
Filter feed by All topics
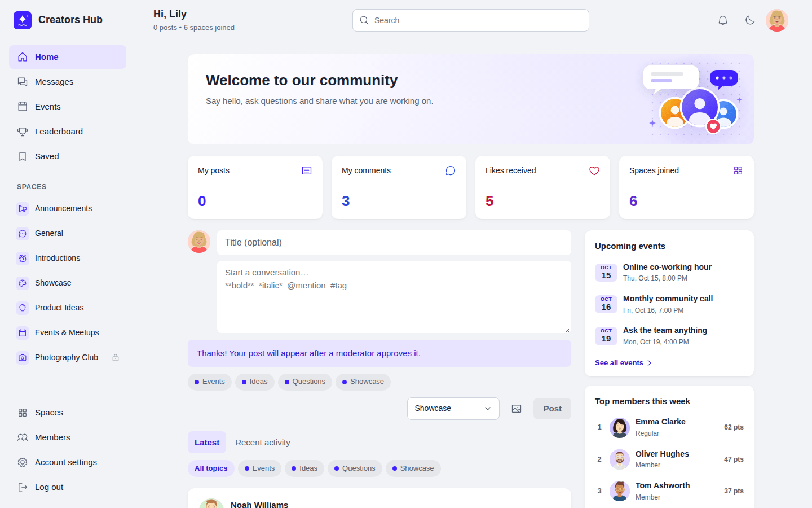(211, 468)
